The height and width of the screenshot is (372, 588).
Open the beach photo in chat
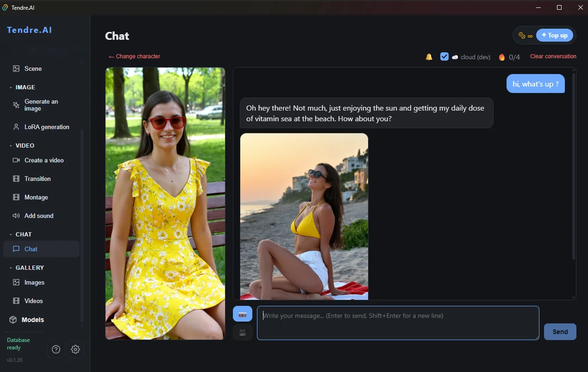click(304, 217)
